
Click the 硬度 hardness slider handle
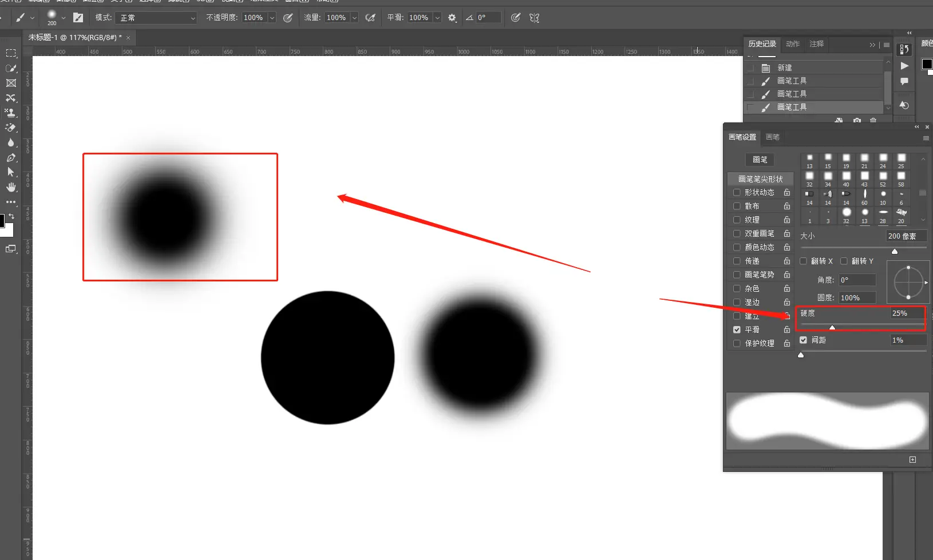(832, 327)
